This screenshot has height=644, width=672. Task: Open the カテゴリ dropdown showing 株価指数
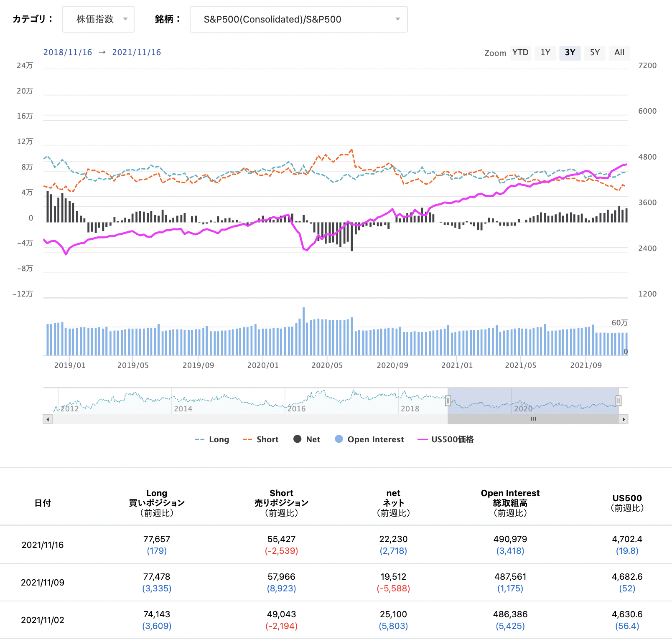(98, 19)
